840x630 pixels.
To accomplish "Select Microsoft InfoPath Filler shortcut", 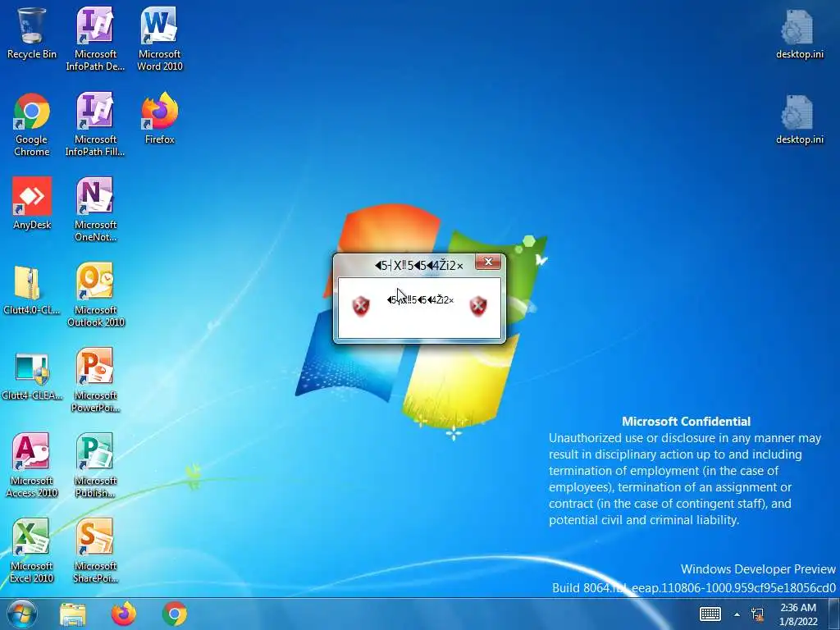I will click(95, 125).
